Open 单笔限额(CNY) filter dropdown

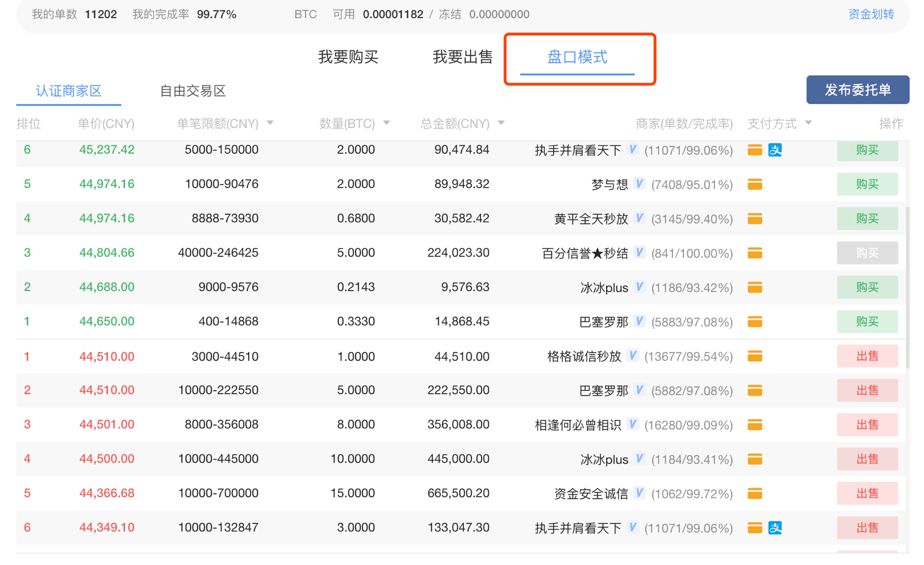(x=270, y=123)
